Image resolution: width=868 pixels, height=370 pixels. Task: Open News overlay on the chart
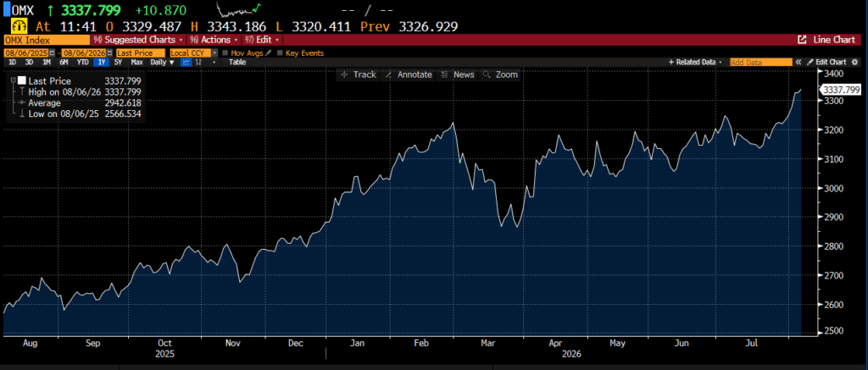pyautogui.click(x=459, y=75)
